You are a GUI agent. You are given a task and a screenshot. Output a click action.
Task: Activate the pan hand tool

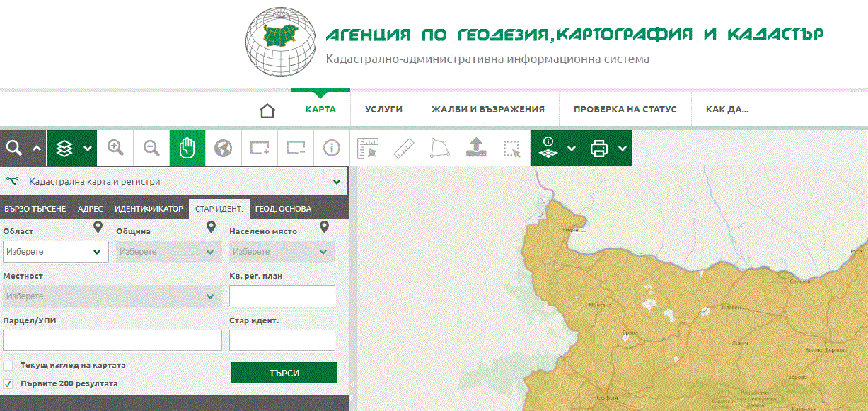pyautogui.click(x=187, y=148)
